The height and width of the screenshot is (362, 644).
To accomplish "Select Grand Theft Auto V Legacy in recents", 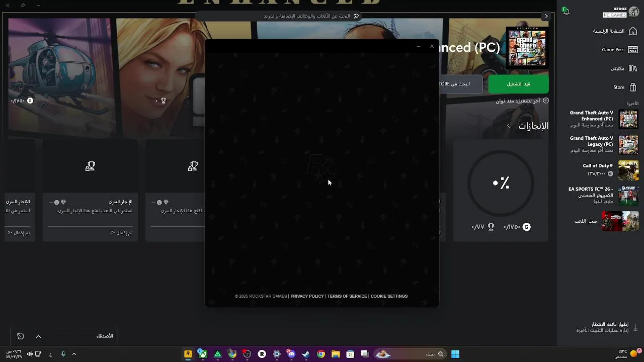I will tap(604, 144).
